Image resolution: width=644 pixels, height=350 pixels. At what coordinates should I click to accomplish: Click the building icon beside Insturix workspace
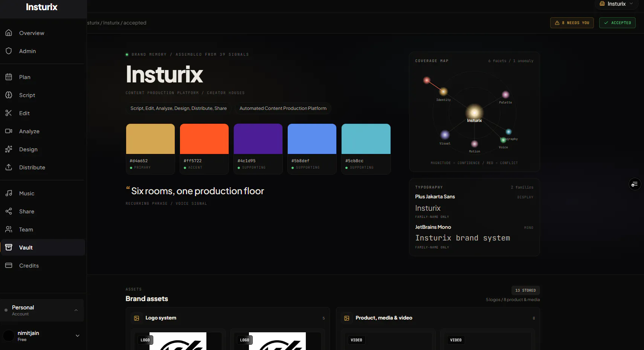tap(602, 4)
